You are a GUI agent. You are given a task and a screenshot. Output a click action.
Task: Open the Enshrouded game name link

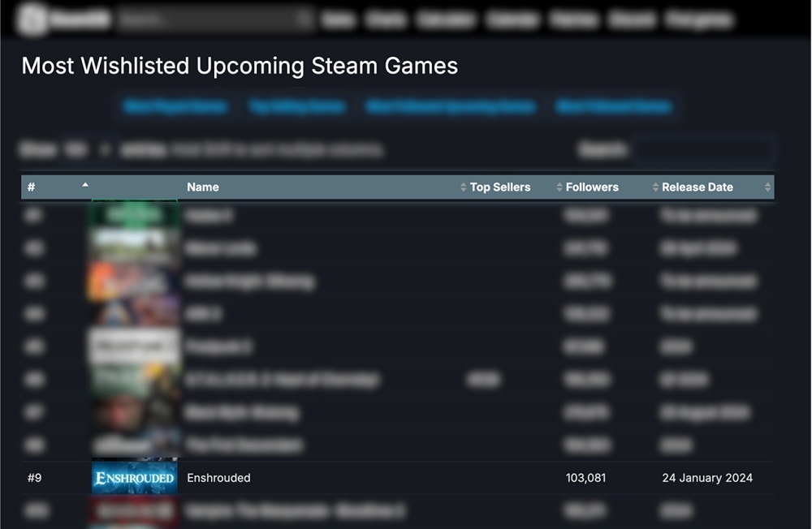point(218,478)
